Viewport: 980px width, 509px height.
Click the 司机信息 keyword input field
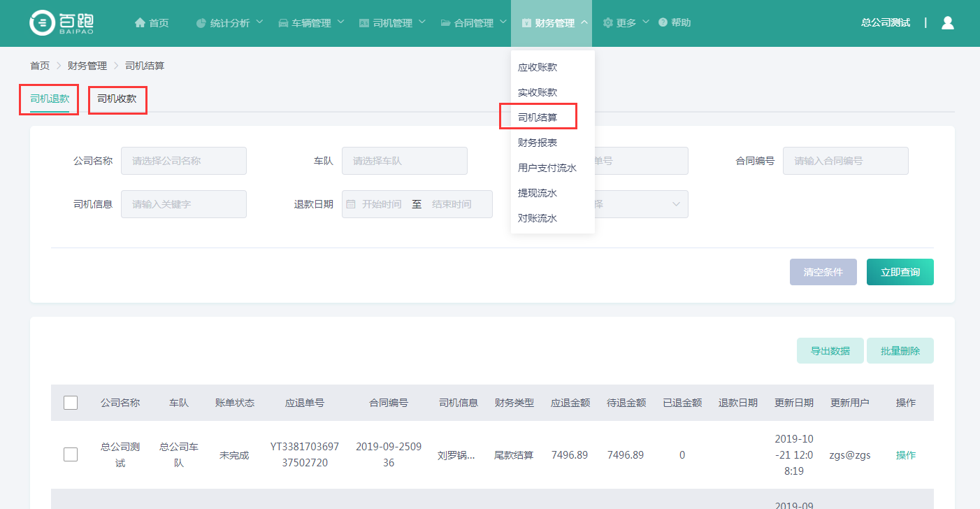pos(184,204)
